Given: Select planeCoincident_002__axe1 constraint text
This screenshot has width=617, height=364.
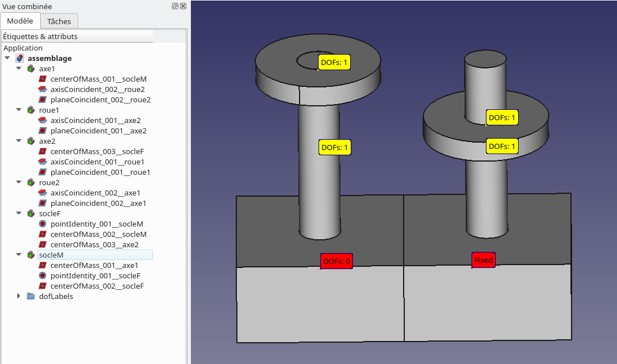Looking at the screenshot, I should 98,204.
